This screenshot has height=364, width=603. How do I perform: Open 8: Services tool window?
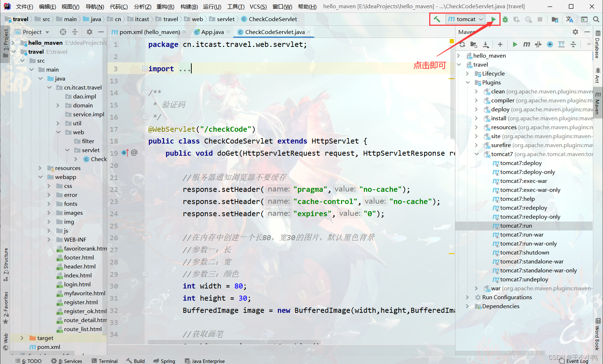pyautogui.click(x=67, y=361)
